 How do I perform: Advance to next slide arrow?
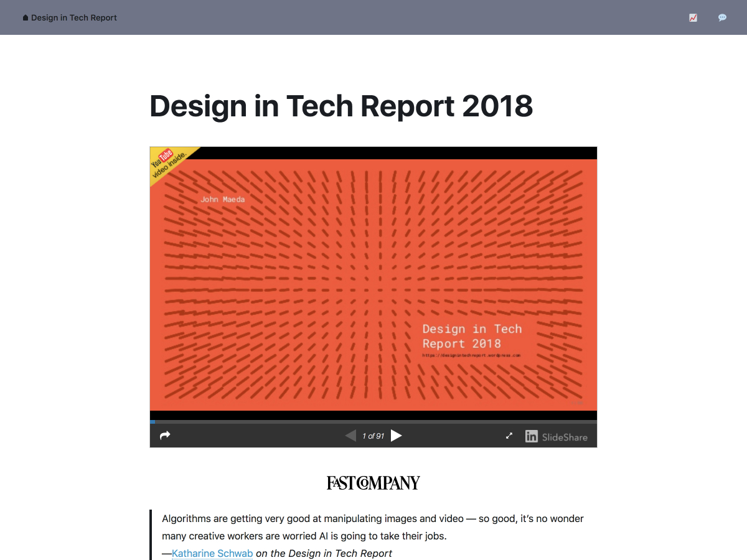397,436
